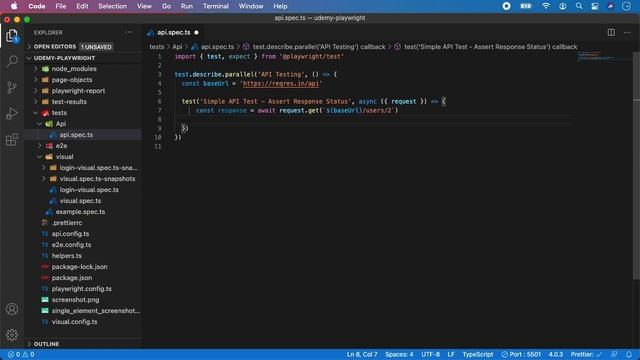The height and width of the screenshot is (360, 640).
Task: Click the screen recording indicator icon
Action: [506, 6]
